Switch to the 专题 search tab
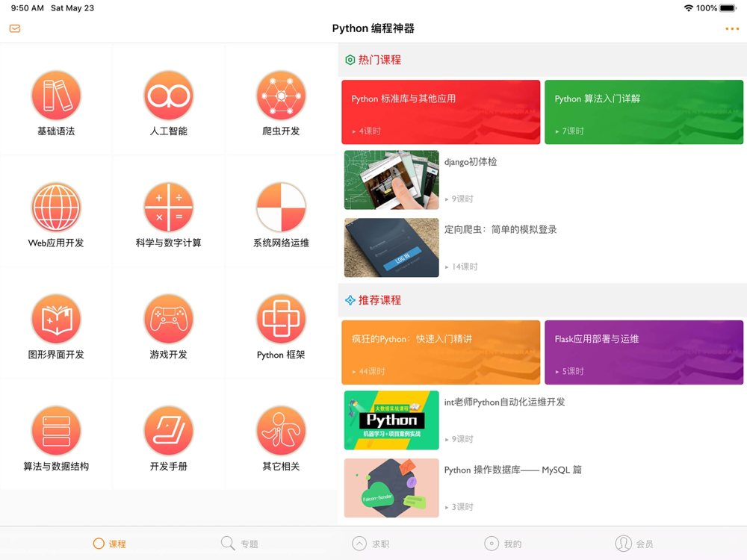747x560 pixels. 240,544
